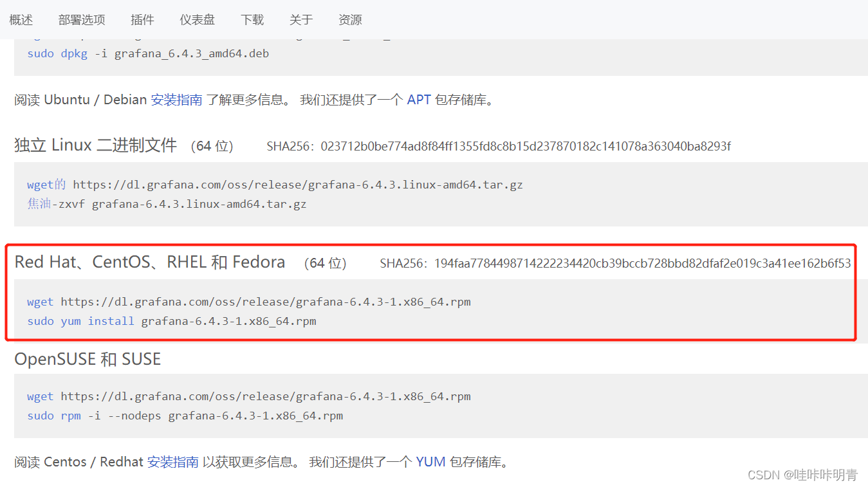The height and width of the screenshot is (487, 868).
Task: Click the Red Hat SHA256 hash starting 194faa
Action: pos(642,263)
